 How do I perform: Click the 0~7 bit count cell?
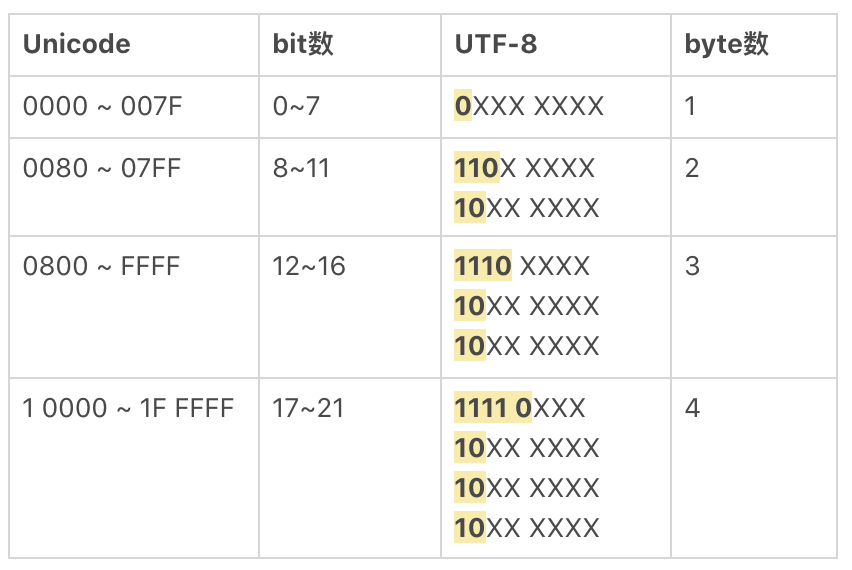296,106
